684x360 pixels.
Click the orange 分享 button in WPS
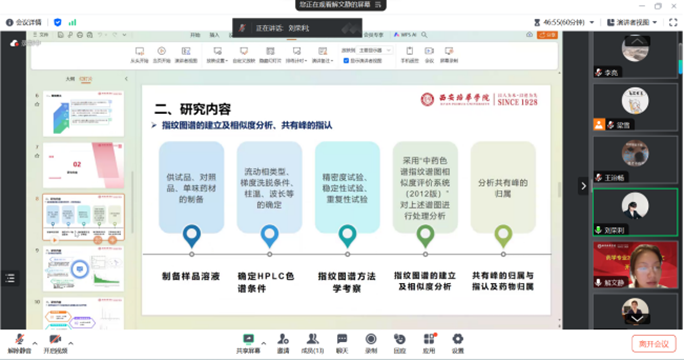point(547,35)
